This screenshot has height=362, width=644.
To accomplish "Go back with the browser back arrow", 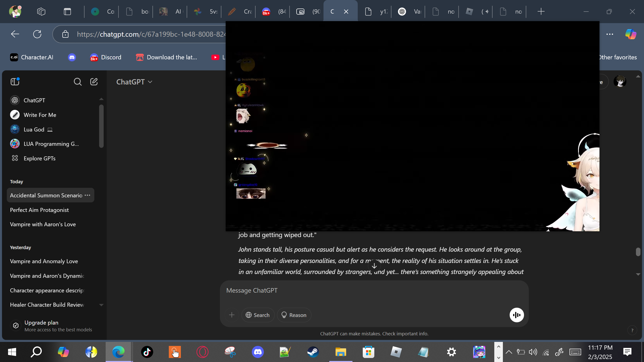I will coord(15,34).
